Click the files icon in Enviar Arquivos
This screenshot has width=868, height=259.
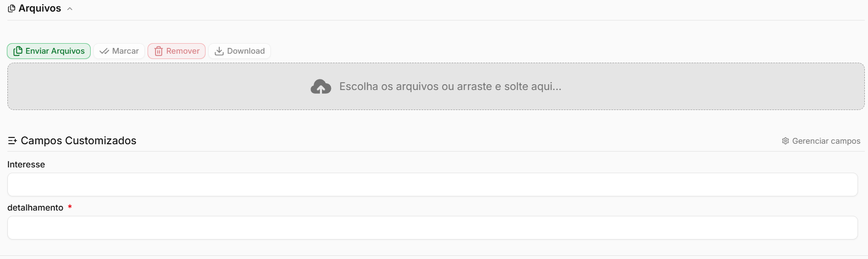tap(18, 51)
